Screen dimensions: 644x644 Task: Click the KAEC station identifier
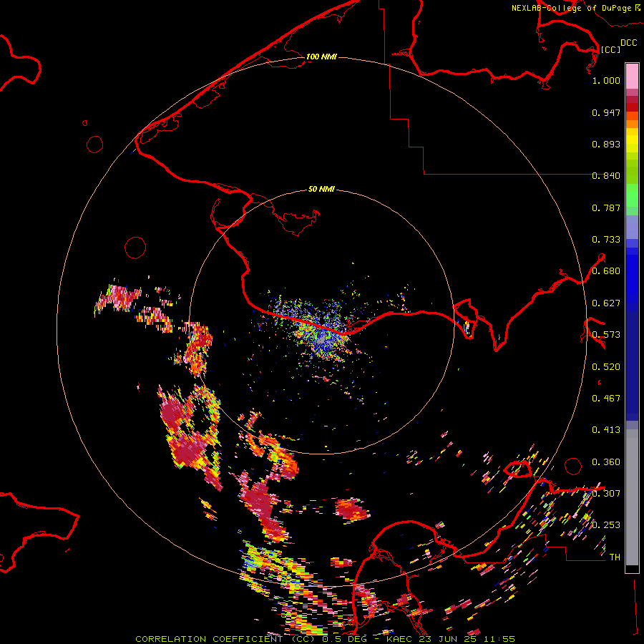point(401,639)
